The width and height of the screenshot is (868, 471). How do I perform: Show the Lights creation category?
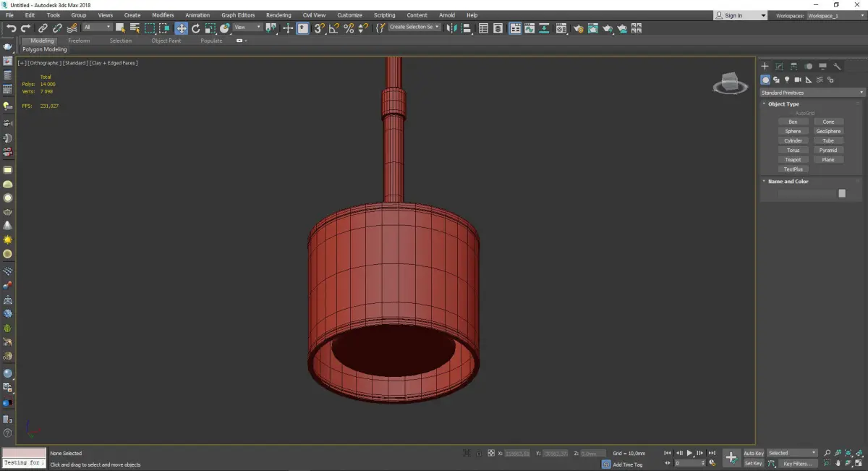(787, 80)
